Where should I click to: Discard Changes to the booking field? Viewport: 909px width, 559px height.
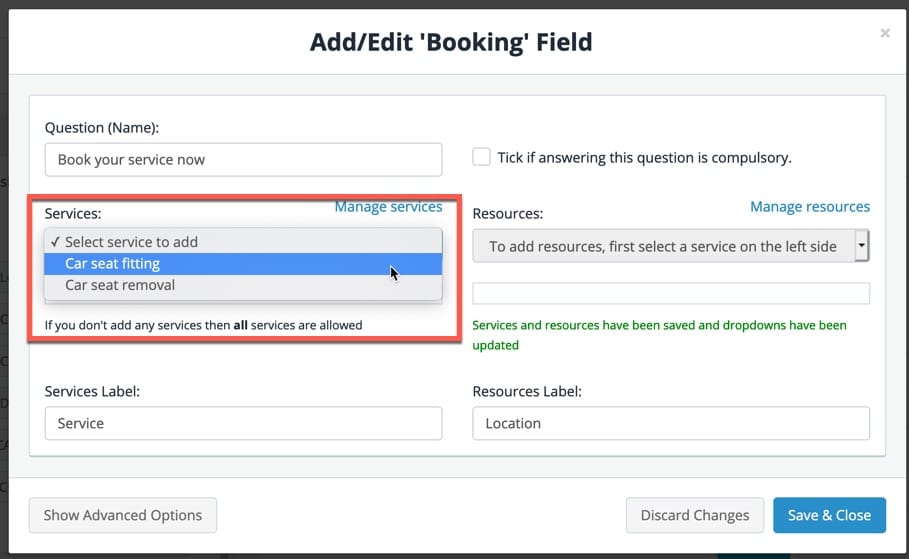[x=695, y=515]
